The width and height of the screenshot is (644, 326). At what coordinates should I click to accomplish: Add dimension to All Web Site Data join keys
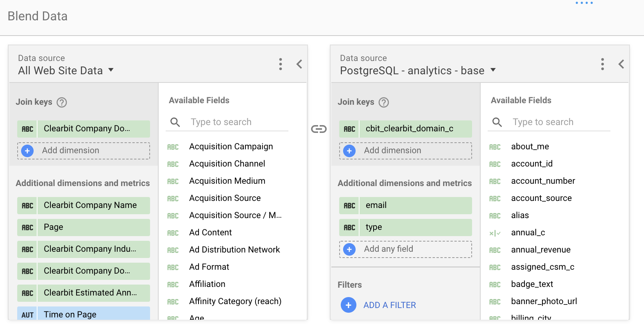pos(84,151)
